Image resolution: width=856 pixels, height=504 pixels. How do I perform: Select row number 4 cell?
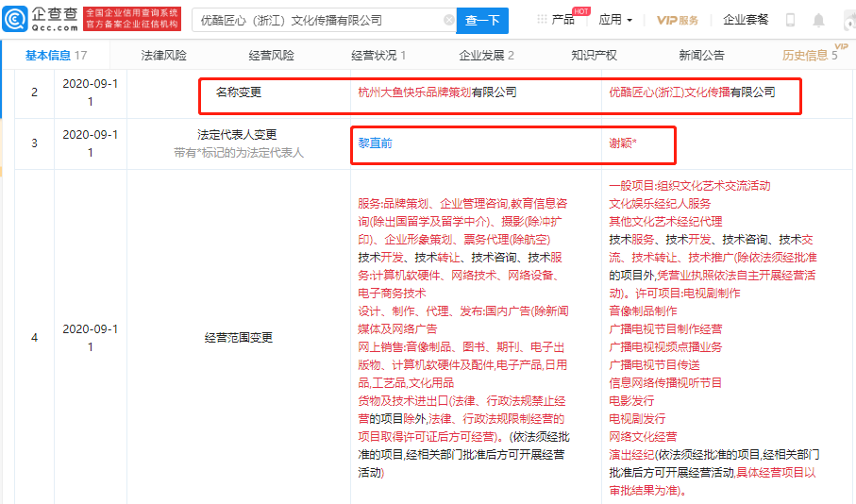tap(34, 338)
